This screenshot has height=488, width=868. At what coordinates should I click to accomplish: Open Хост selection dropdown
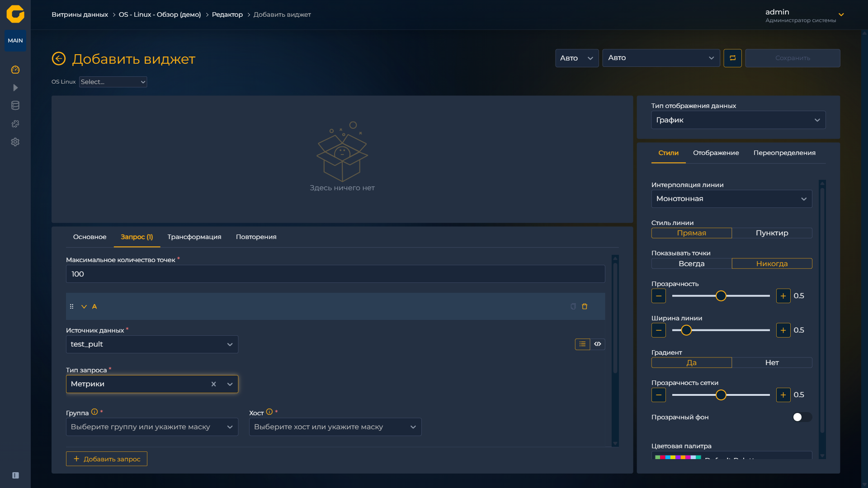tap(335, 427)
